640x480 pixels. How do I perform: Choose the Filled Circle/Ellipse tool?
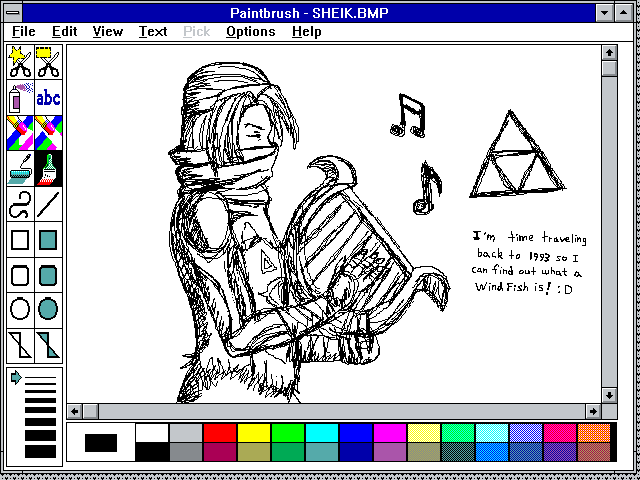49,311
